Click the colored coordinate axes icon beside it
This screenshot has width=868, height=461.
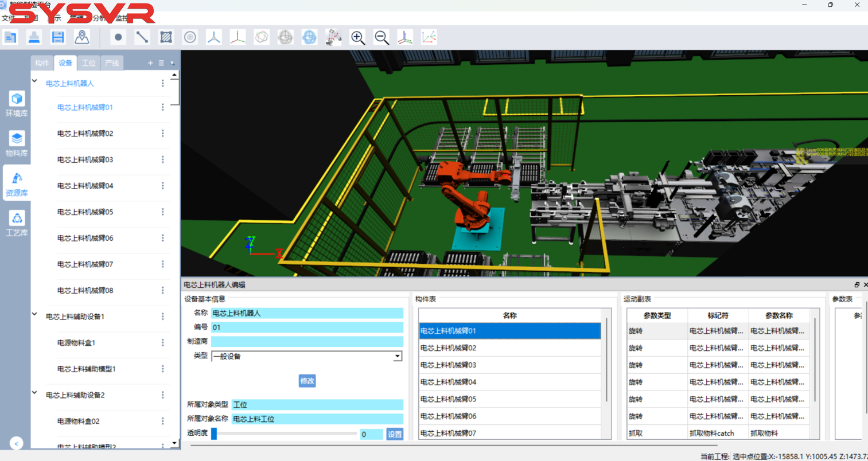pos(238,38)
